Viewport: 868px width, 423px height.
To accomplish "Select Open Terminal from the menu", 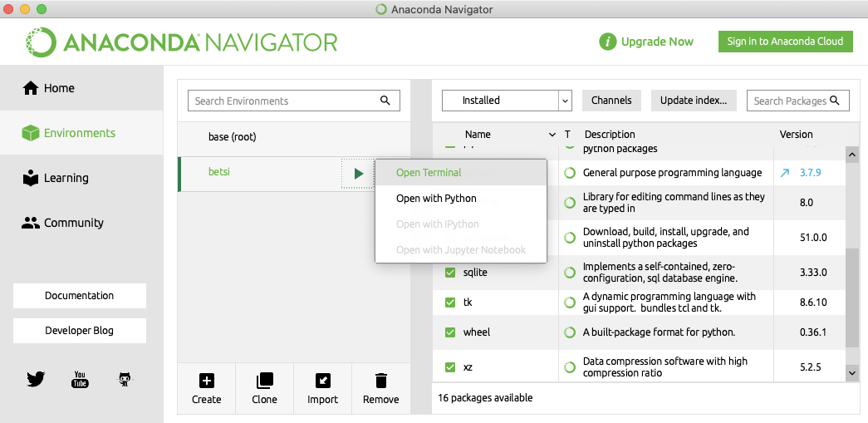I will tap(461, 172).
